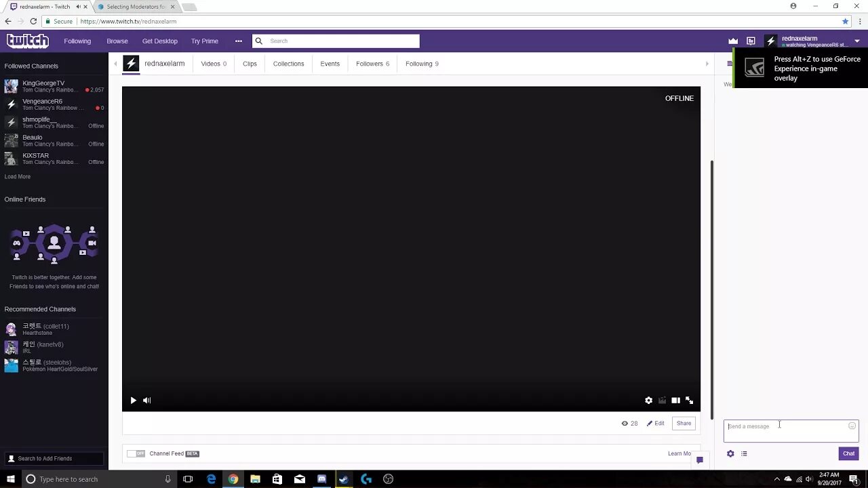Viewport: 868px width, 488px height.
Task: Open shmoplife__ followed channel
Action: click(x=54, y=123)
